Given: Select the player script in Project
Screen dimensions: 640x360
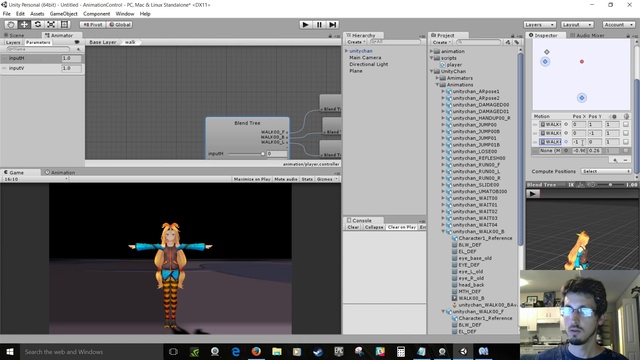Looking at the screenshot, I should (x=454, y=64).
